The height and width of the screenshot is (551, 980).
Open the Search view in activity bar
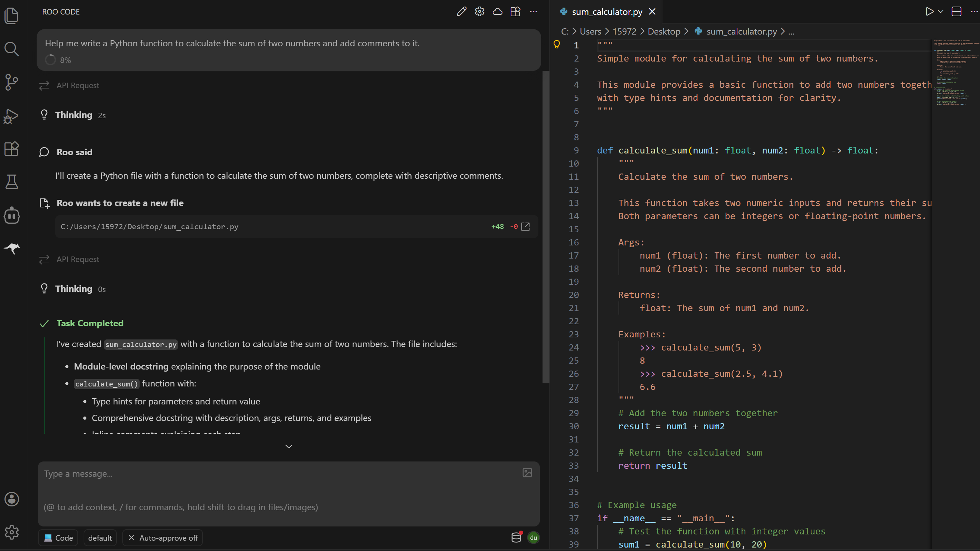click(12, 49)
